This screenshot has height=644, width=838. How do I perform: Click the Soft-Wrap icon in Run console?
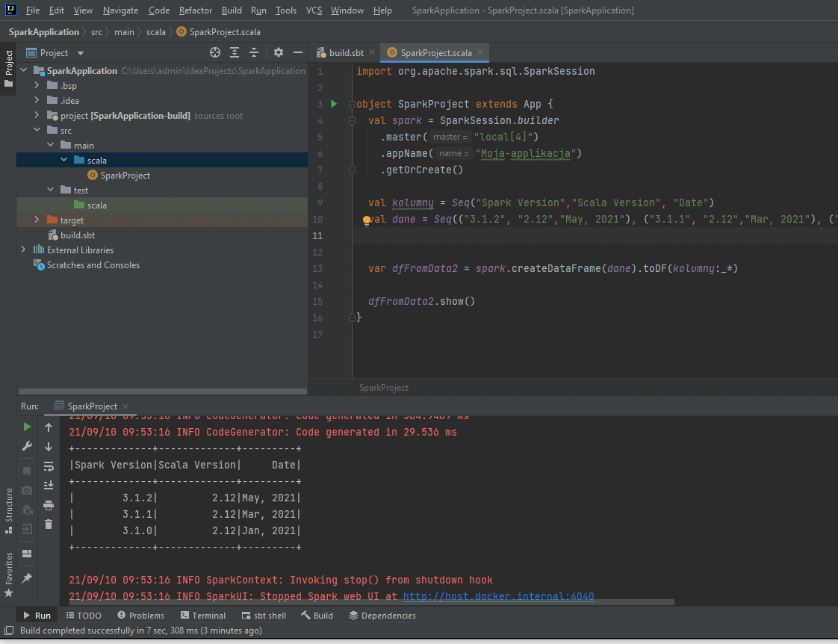click(49, 466)
